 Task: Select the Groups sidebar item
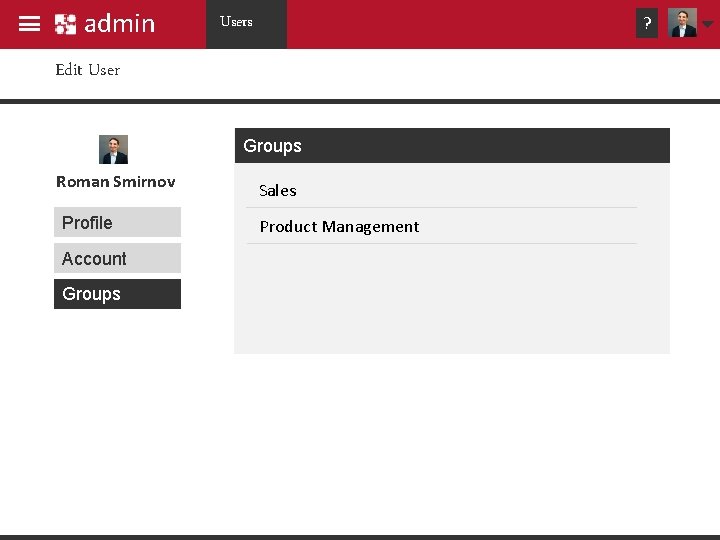(118, 294)
